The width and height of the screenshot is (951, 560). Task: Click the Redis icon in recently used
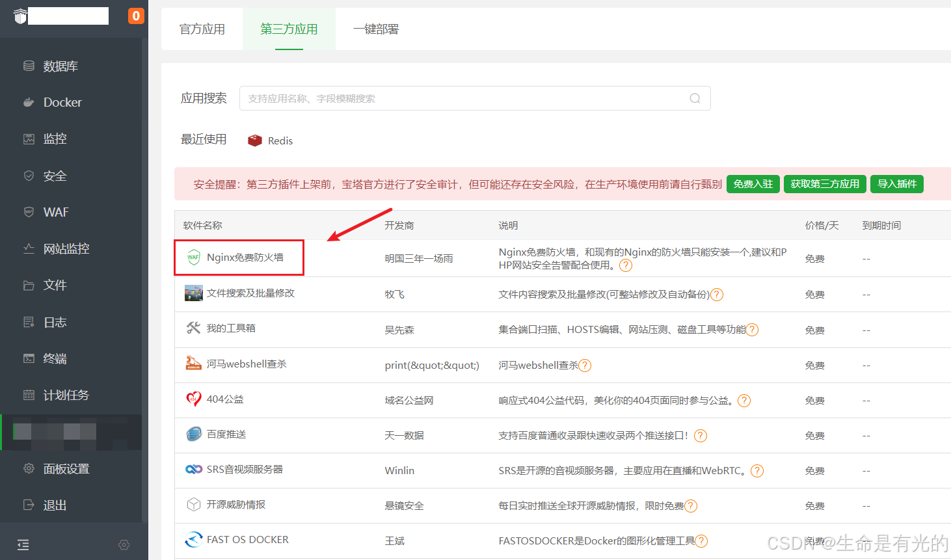(255, 140)
